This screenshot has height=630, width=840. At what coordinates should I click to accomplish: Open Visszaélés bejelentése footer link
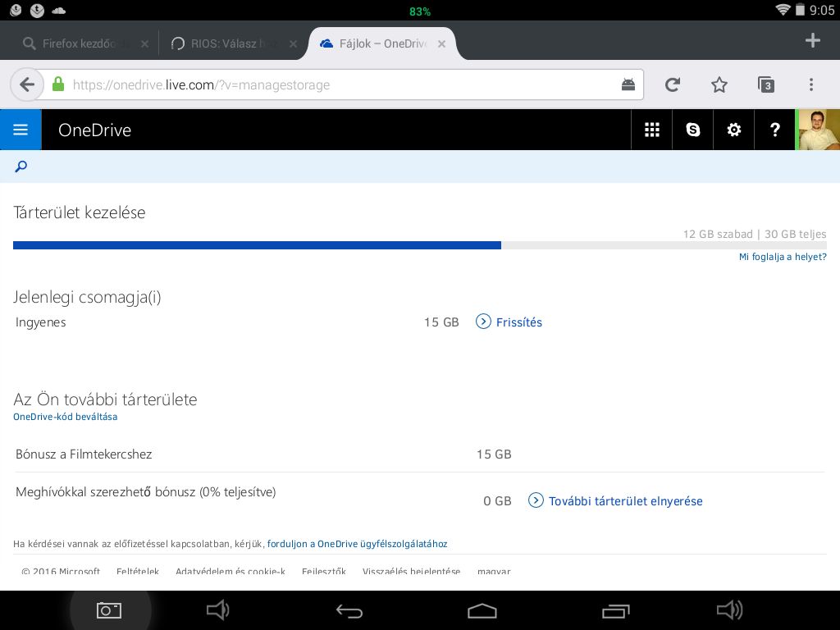(x=411, y=571)
